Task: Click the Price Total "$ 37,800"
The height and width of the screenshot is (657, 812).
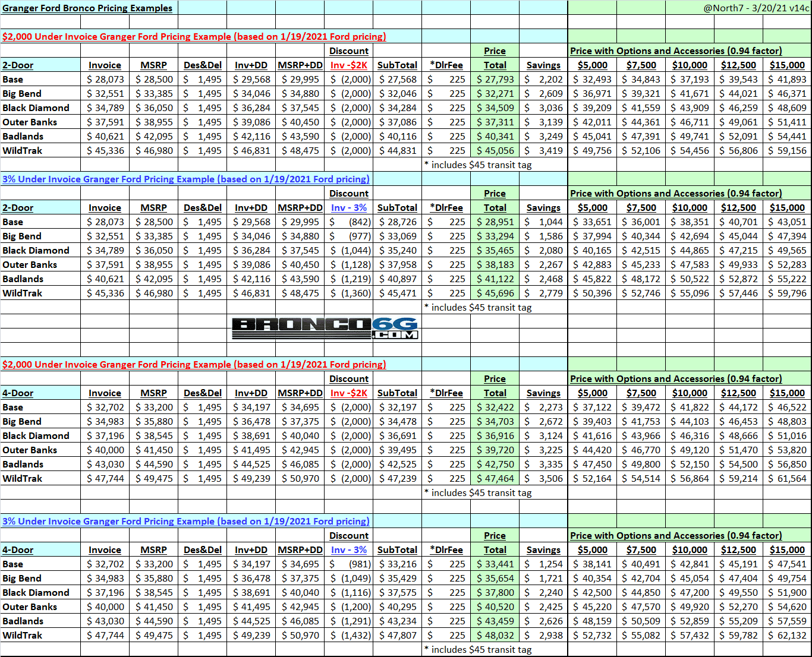Action: click(495, 593)
